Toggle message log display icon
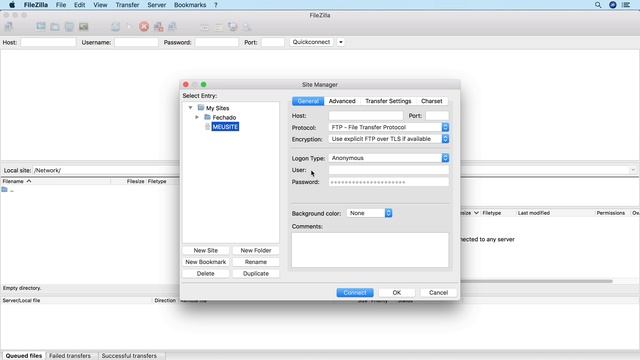 tap(41, 27)
